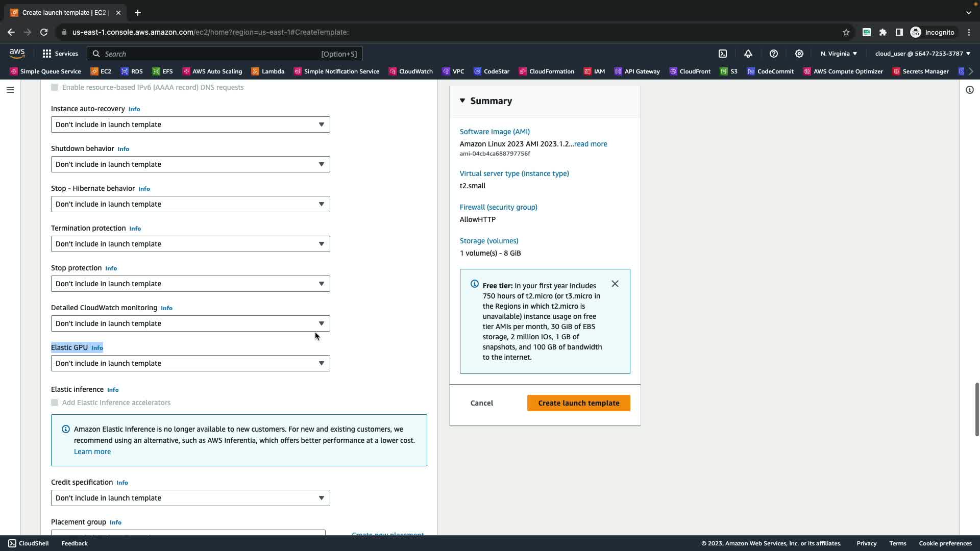Image resolution: width=980 pixels, height=551 pixels.
Task: Follow the Learn more link
Action: (x=92, y=452)
